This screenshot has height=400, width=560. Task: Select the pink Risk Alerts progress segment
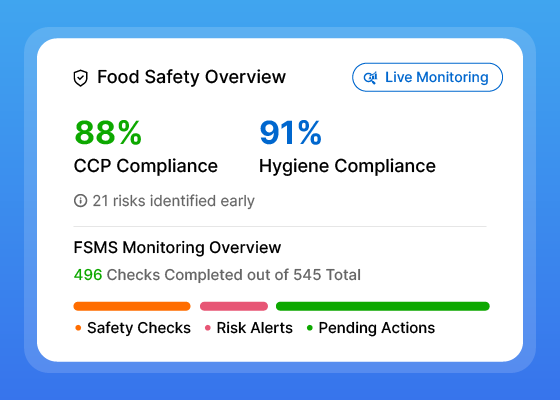pos(234,306)
